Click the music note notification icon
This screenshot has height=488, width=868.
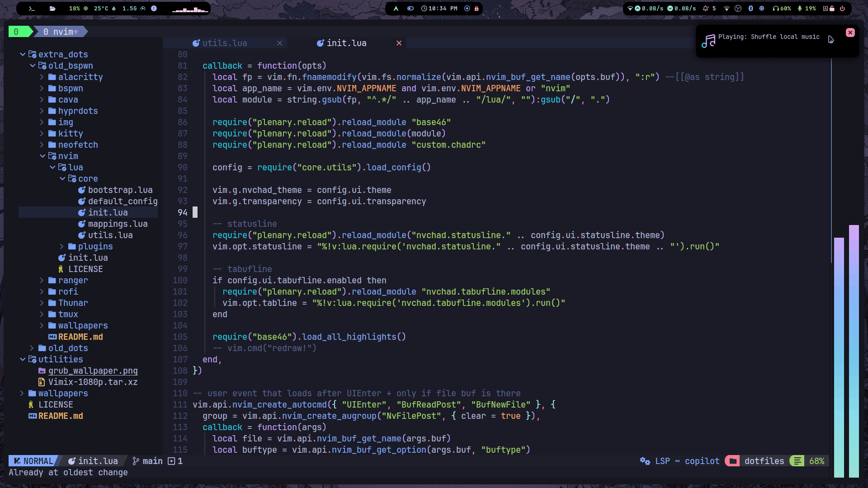click(708, 41)
